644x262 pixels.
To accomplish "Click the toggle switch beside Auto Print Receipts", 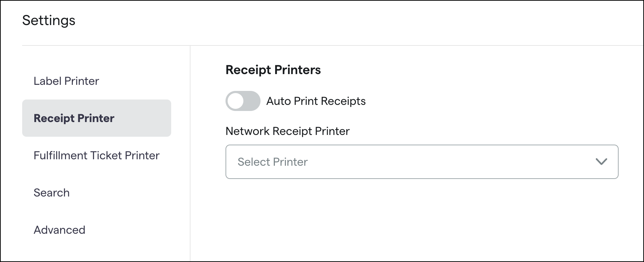I will [x=243, y=101].
